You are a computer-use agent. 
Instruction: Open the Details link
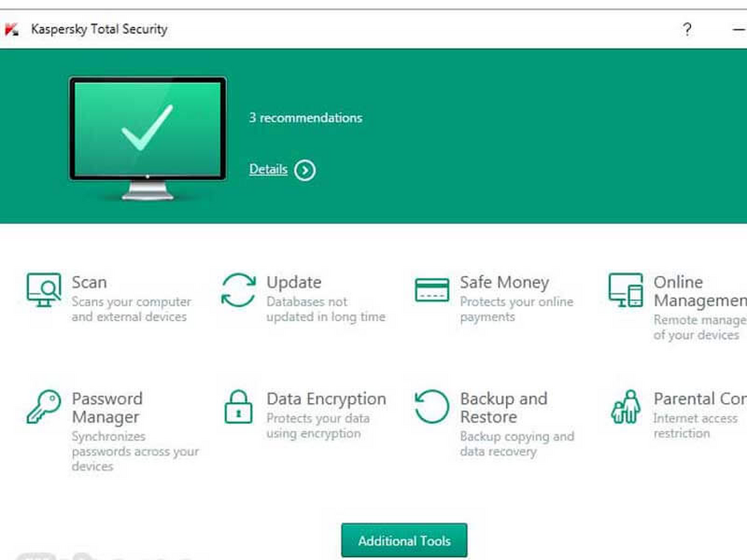pos(268,170)
